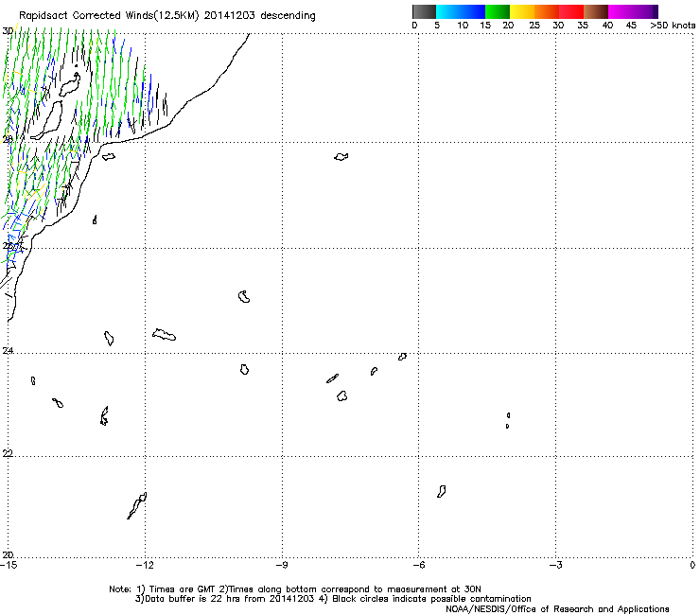Click the '20141203 descending' date text

(260, 16)
